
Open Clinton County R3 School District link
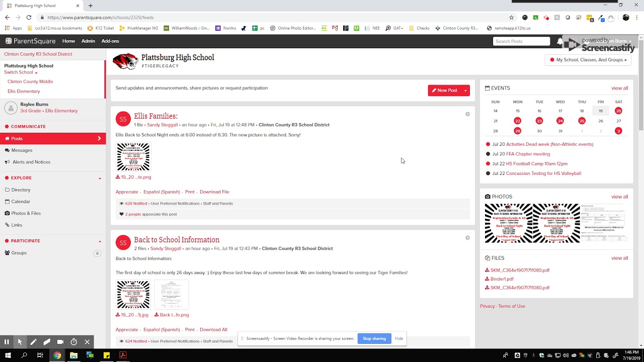[x=38, y=54]
